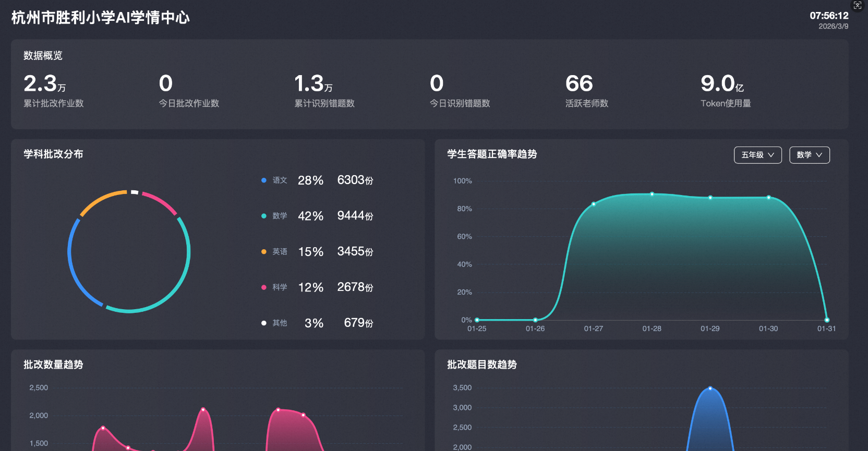Open the 五年级 grade dropdown
Screen dimensions: 868x451
point(757,155)
